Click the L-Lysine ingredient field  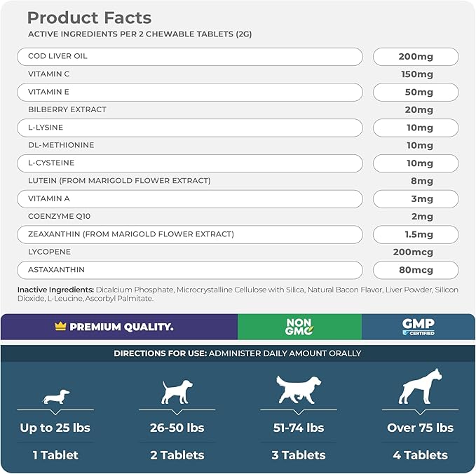pos(189,128)
